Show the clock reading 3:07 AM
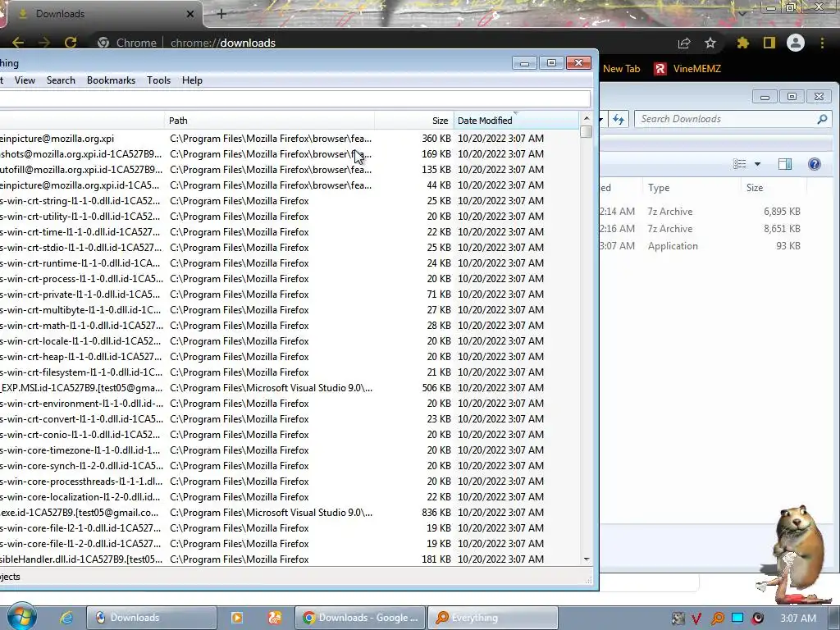This screenshot has width=840, height=630. 798,619
